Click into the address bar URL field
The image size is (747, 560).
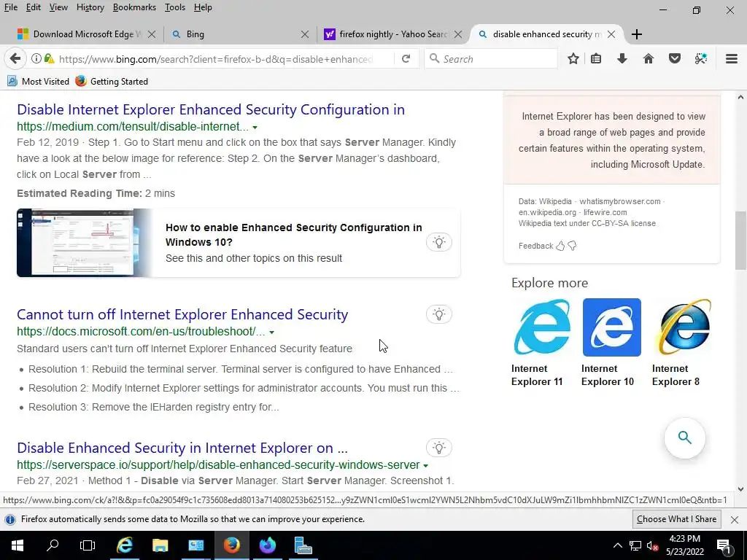pos(215,59)
